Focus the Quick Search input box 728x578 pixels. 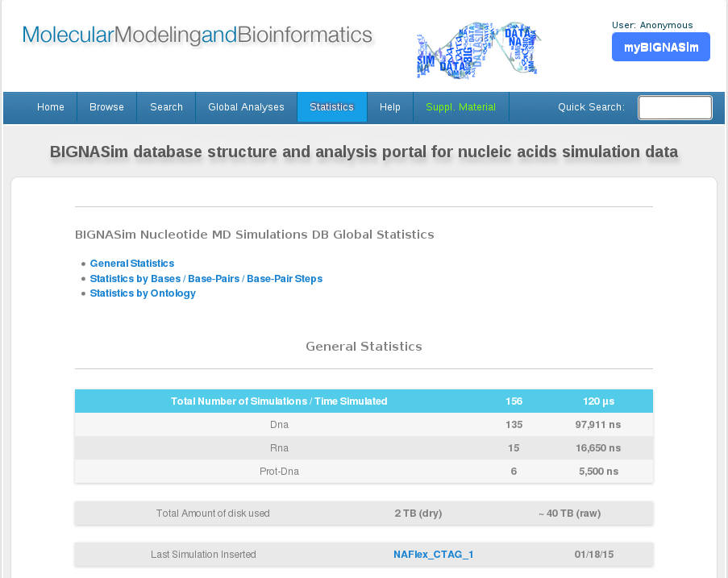[x=675, y=107]
